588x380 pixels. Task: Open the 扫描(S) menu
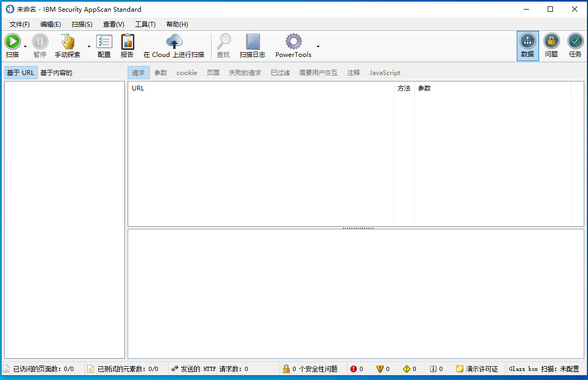[x=82, y=24]
